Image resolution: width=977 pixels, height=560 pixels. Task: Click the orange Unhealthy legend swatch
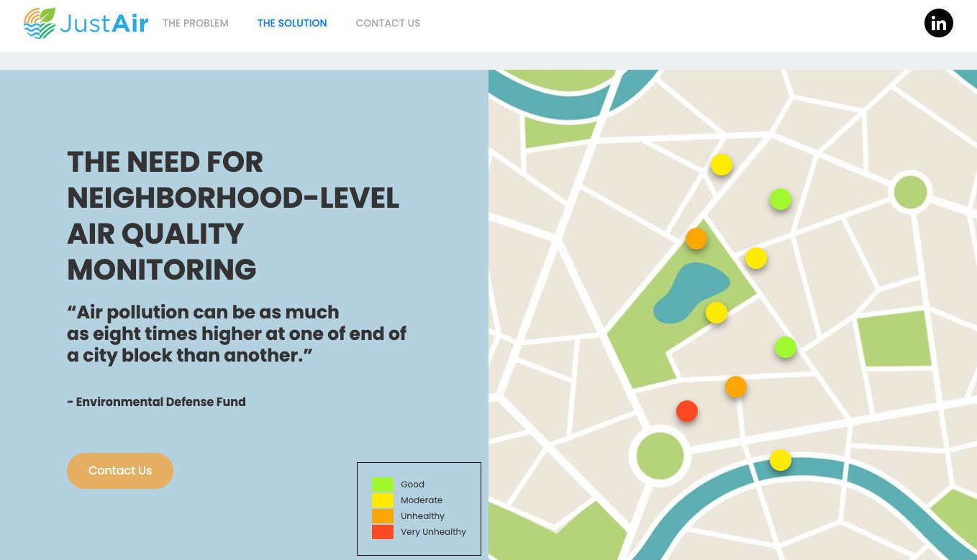[383, 516]
